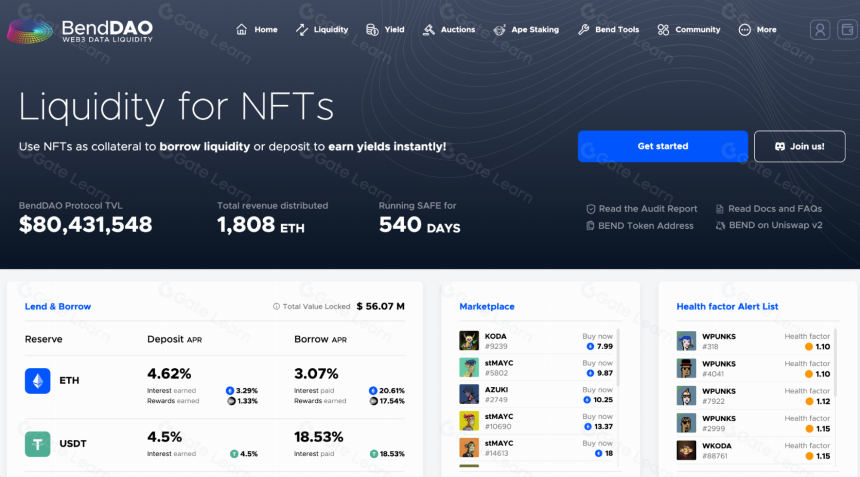Open the Liquidity menu

point(322,30)
